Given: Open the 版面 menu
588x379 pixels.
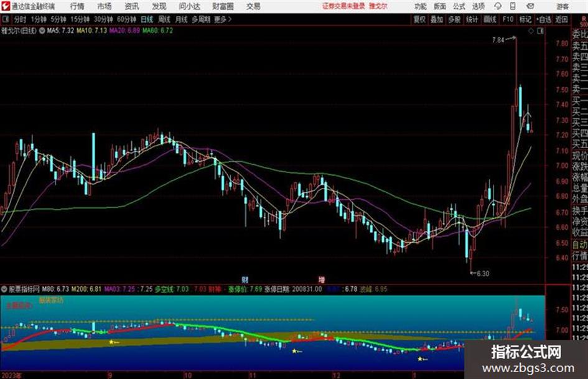Looking at the screenshot, I should pos(440,6).
